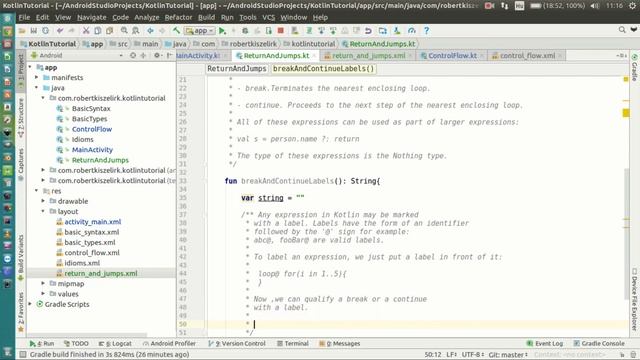Run the app with green play icon
Image resolution: width=640 pixels, height=360 pixels.
tap(222, 31)
